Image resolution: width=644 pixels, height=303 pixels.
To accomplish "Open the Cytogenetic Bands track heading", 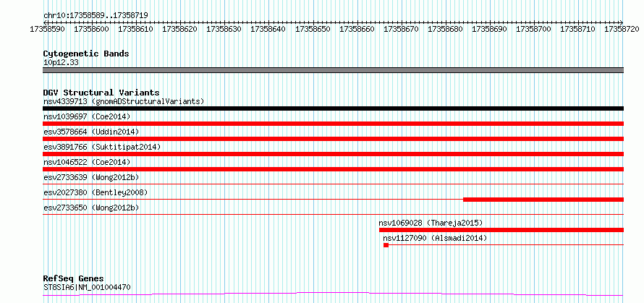I will (x=86, y=54).
